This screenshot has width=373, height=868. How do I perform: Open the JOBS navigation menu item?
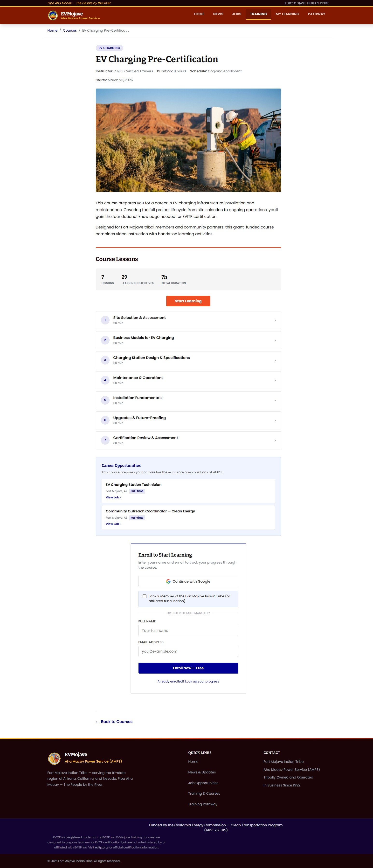[x=236, y=14]
